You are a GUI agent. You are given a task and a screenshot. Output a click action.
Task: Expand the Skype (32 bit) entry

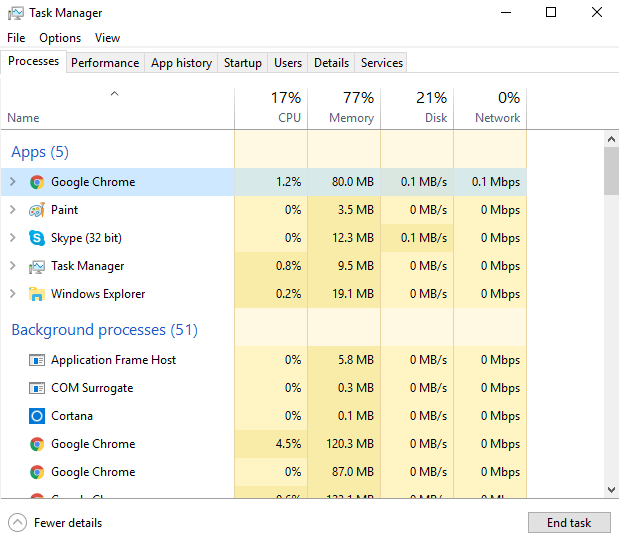13,238
